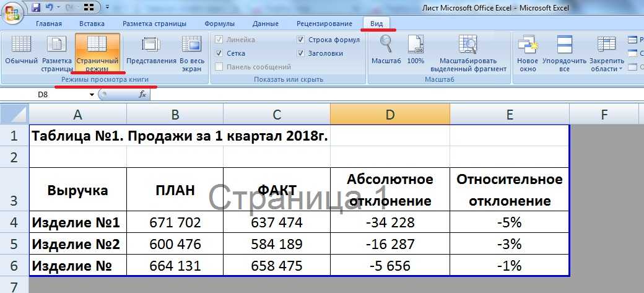
Task: Expand the Закрепить области dropdown arrow
Action: pos(620,69)
